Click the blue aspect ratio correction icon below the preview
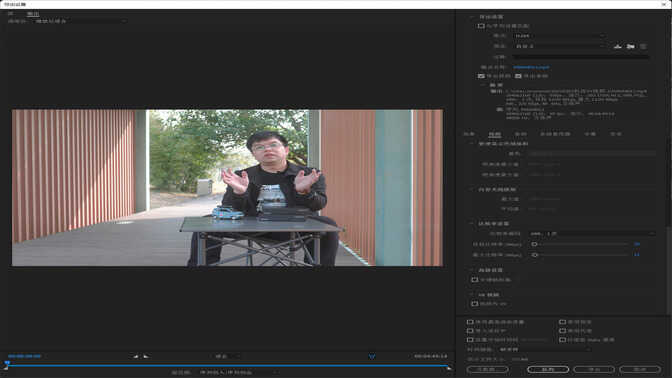This screenshot has width=672, height=378. [x=372, y=356]
